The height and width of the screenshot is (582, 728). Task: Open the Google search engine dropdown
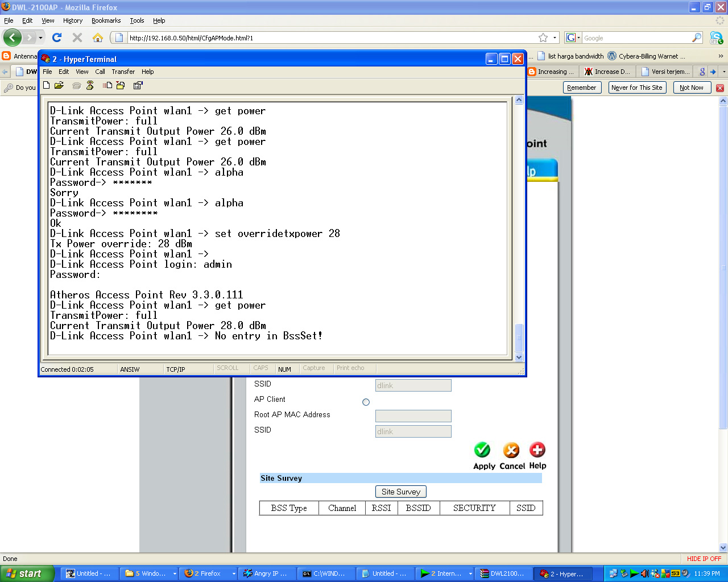[x=573, y=38]
